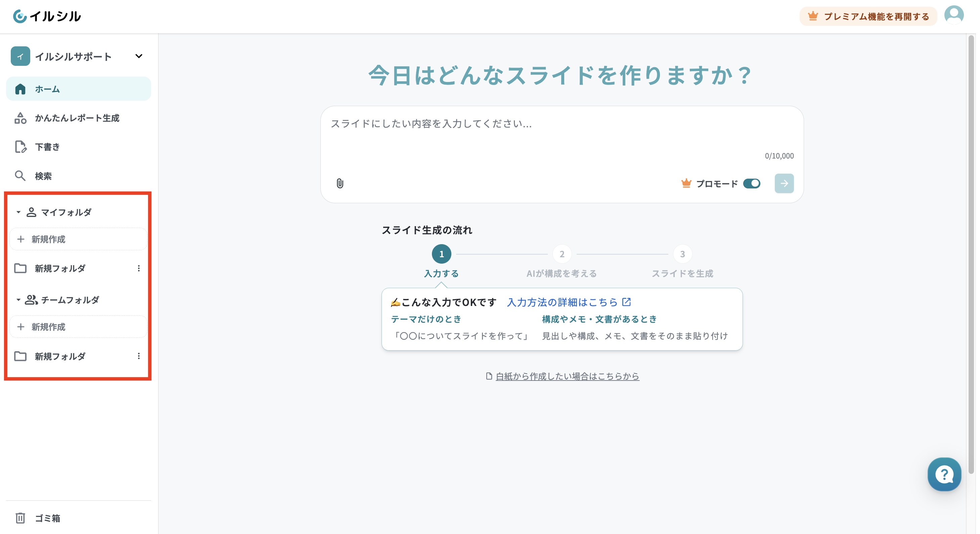Select step 2 AIが構成を考える circle
The image size is (980, 534).
click(x=562, y=254)
